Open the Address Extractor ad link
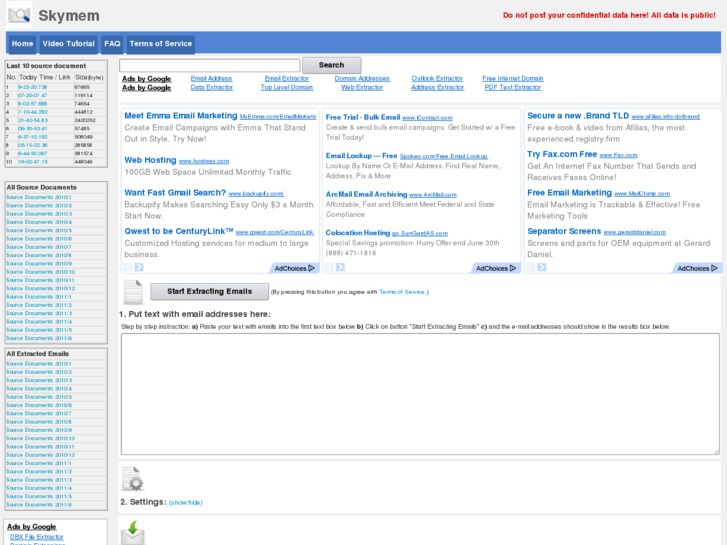The width and height of the screenshot is (727, 545). pos(437,87)
